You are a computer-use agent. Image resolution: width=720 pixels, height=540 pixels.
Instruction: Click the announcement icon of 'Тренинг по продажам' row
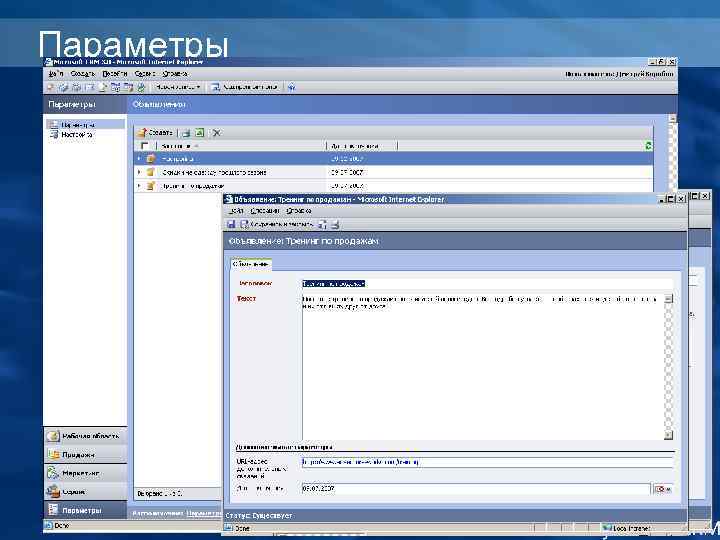click(x=151, y=186)
